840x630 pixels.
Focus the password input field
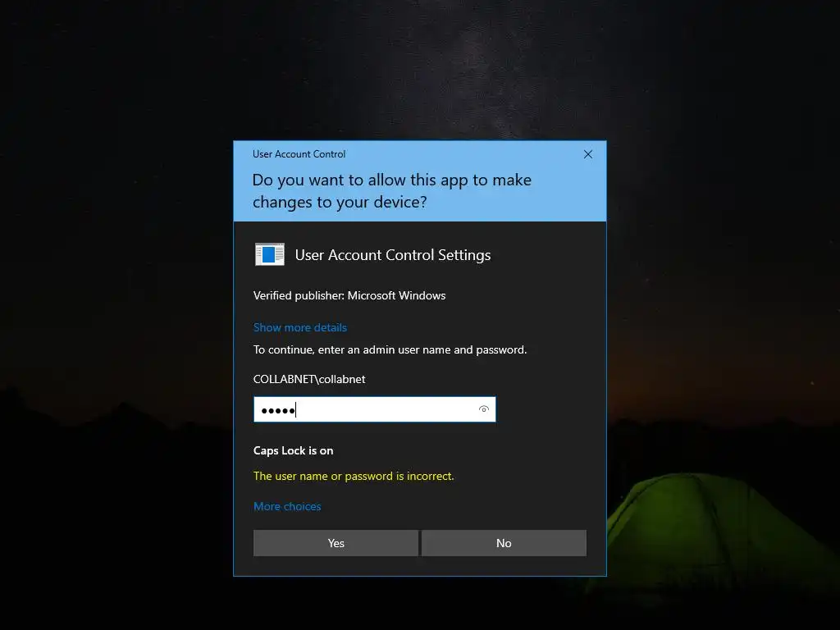(x=374, y=409)
